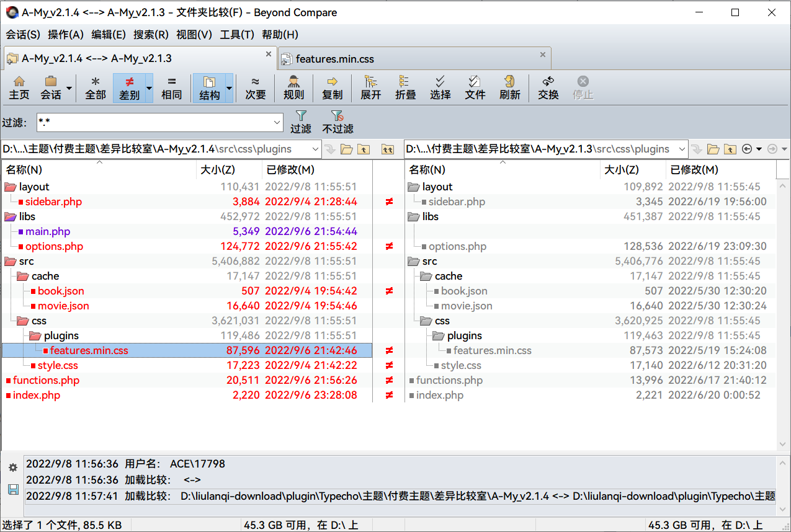Expand all folders with 展开 icon
Screen dimensions: 791x532
tap(370, 87)
